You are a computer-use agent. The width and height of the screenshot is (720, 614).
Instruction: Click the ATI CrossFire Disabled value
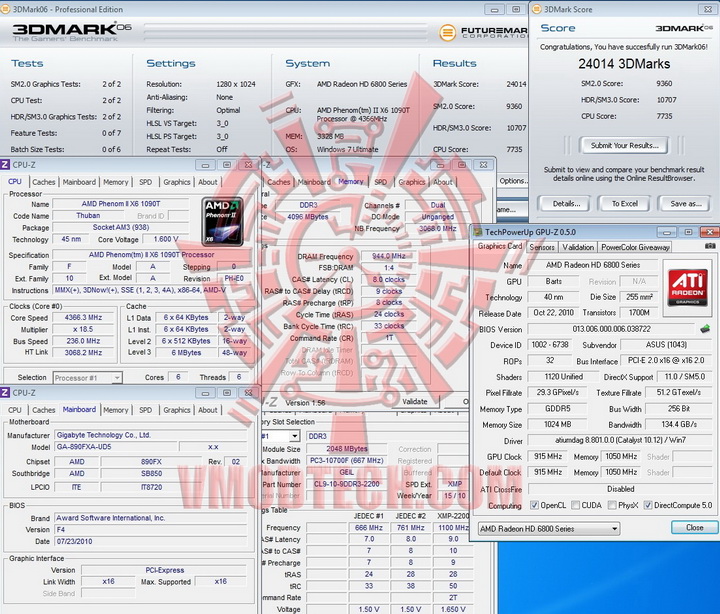tap(620, 489)
